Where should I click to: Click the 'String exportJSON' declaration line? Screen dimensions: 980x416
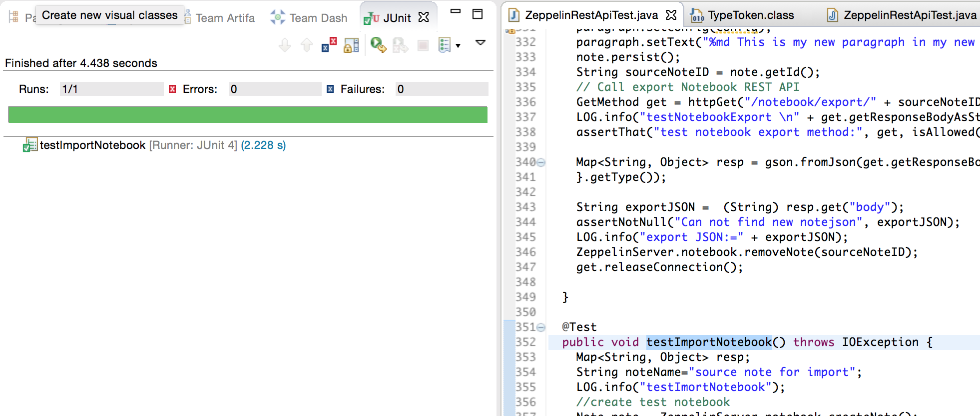point(740,207)
